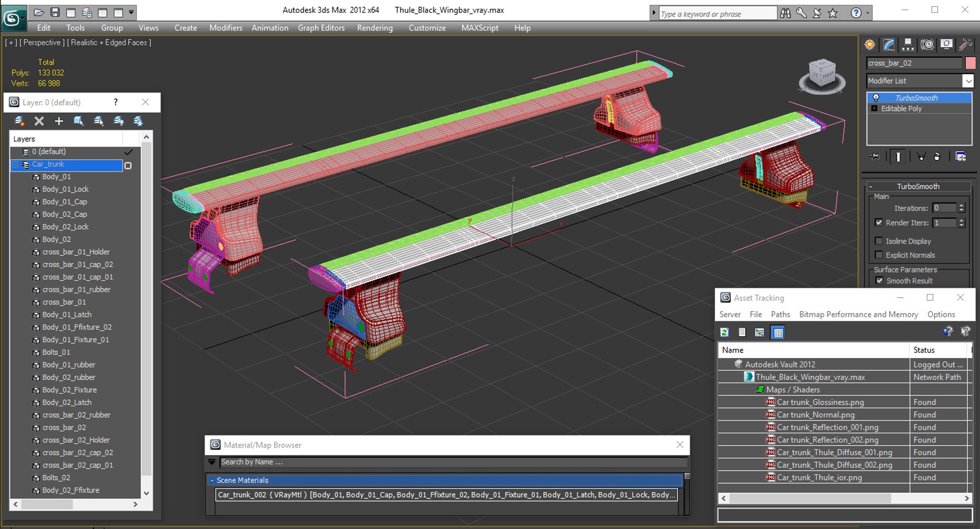Open the Rendering menu
This screenshot has height=529, width=980.
375,28
